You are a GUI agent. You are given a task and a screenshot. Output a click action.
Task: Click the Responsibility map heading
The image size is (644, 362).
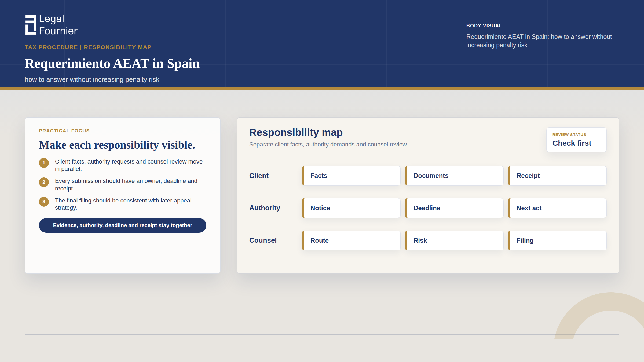(296, 132)
